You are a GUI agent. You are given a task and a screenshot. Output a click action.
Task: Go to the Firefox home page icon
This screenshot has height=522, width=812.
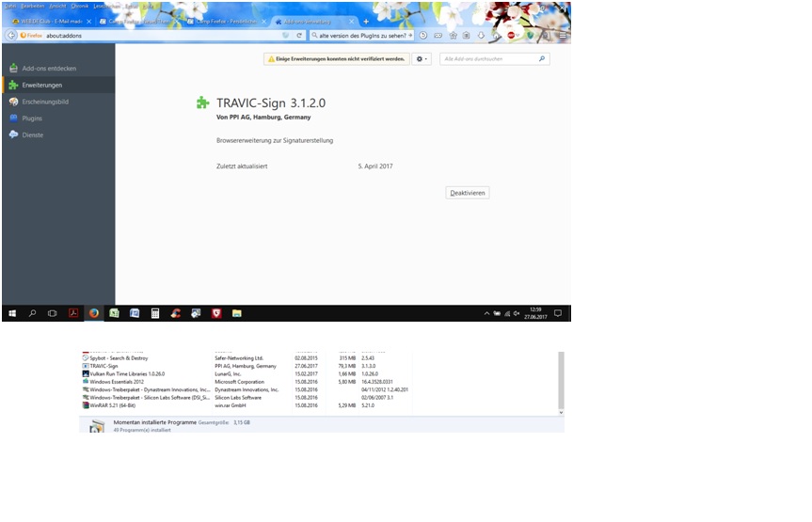pos(496,35)
